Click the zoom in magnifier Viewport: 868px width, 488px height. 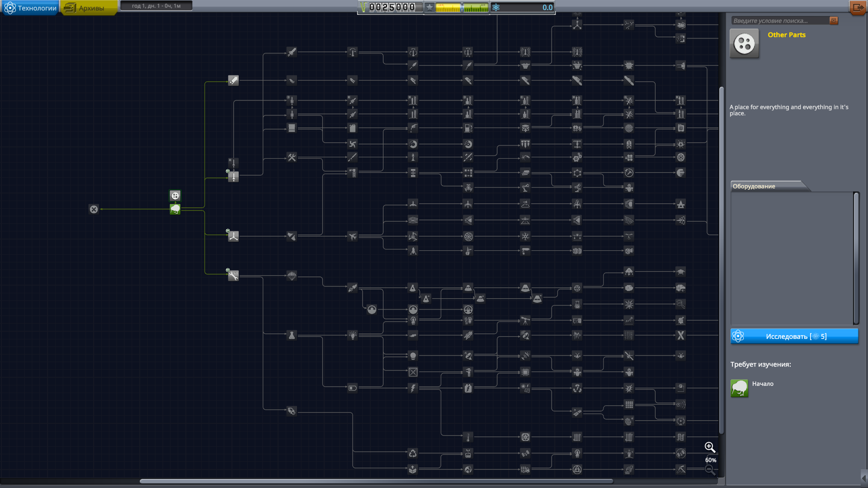710,447
